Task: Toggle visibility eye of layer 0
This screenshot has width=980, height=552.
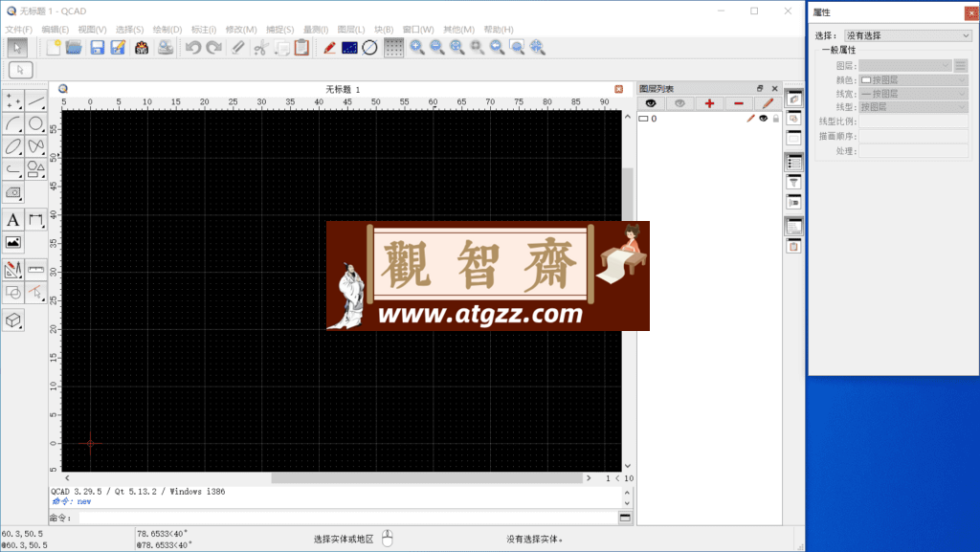Action: (x=763, y=119)
